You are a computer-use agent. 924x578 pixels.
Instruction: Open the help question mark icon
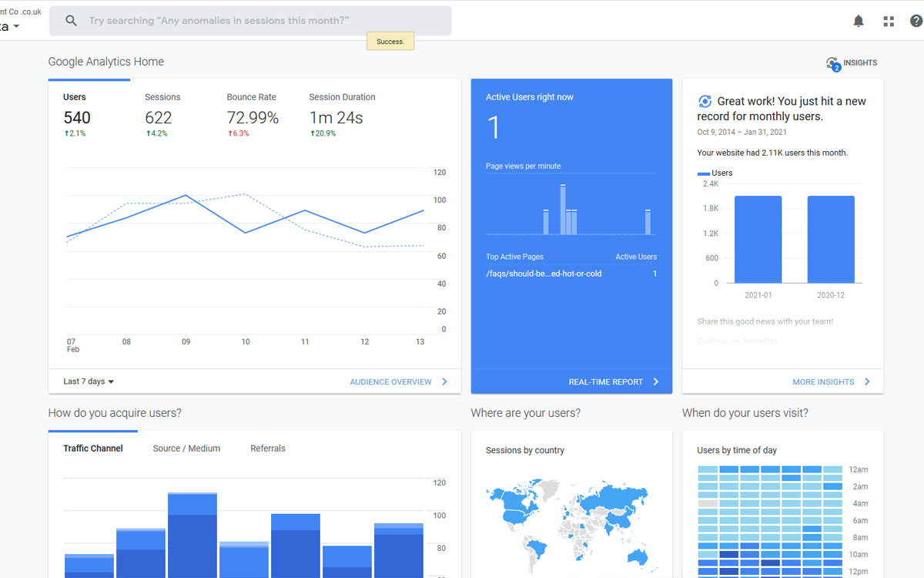click(916, 21)
